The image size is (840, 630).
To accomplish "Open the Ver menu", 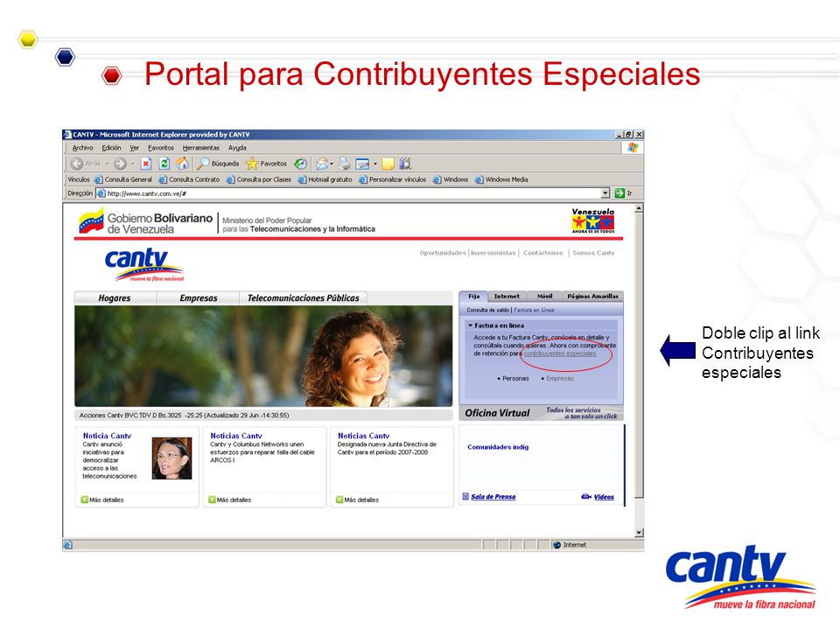I will pos(135,148).
